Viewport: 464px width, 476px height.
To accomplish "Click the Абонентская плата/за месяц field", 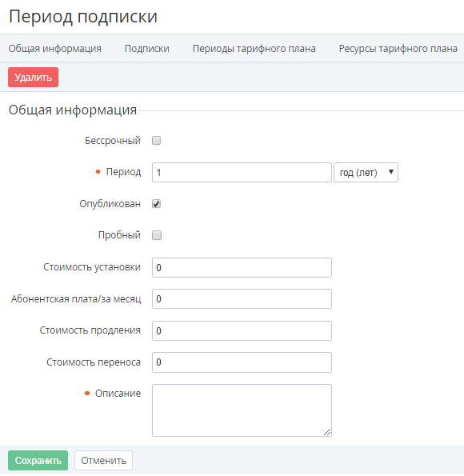I will tap(242, 298).
